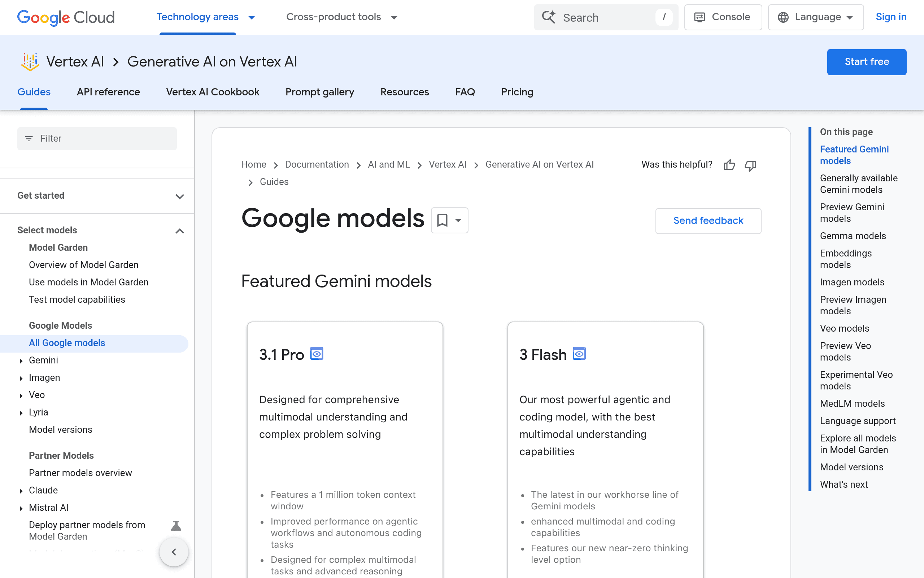924x578 pixels.
Task: Click the Start free button
Action: point(867,62)
